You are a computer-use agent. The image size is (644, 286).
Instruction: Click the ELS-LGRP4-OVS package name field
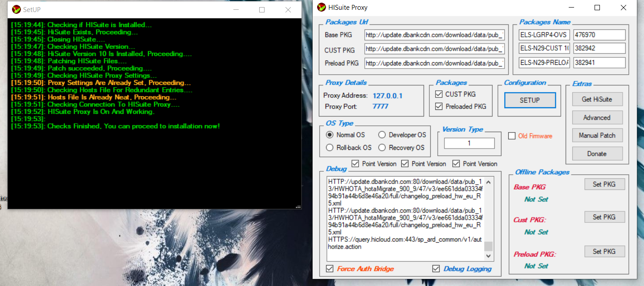544,35
